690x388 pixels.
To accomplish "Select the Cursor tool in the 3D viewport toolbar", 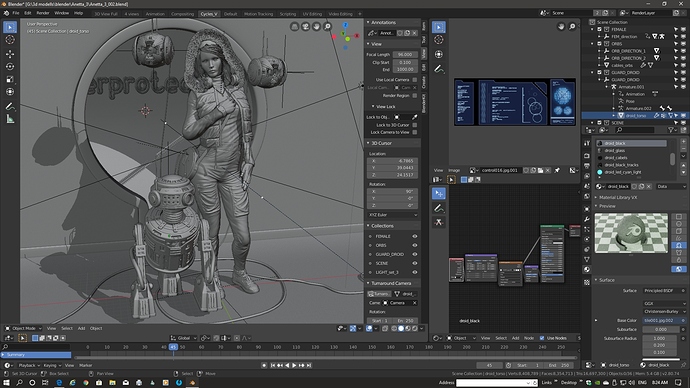I will pos(10,40).
